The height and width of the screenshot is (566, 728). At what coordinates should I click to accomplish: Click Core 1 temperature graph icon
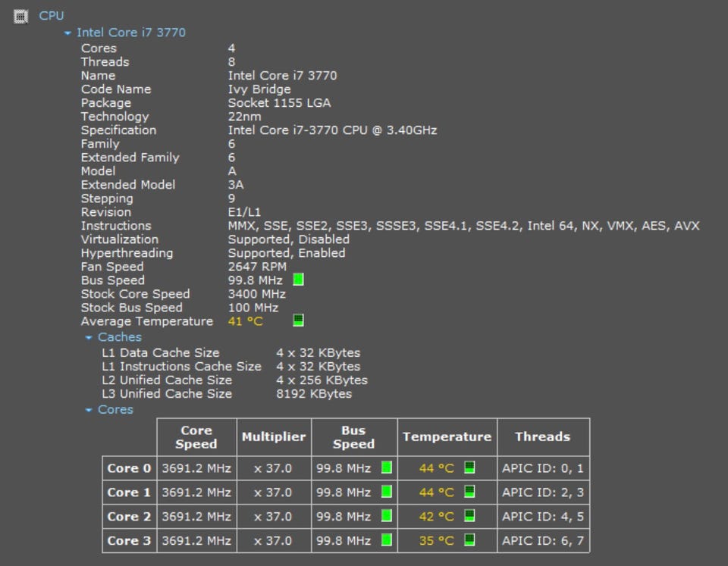pyautogui.click(x=469, y=491)
